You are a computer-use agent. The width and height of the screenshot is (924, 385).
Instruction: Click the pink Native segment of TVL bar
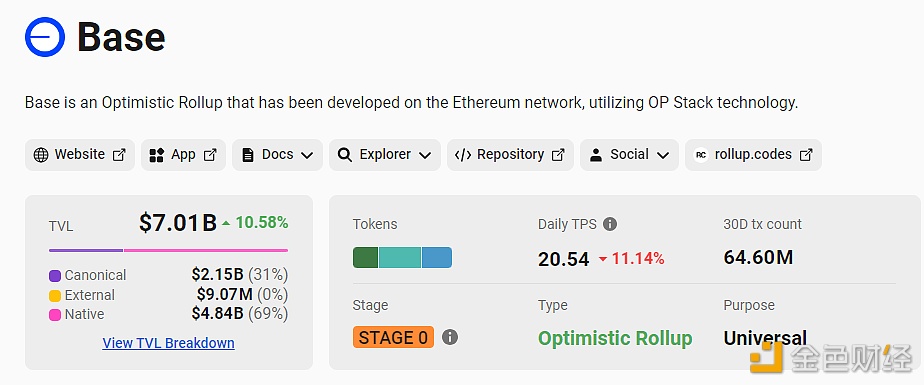coord(206,251)
